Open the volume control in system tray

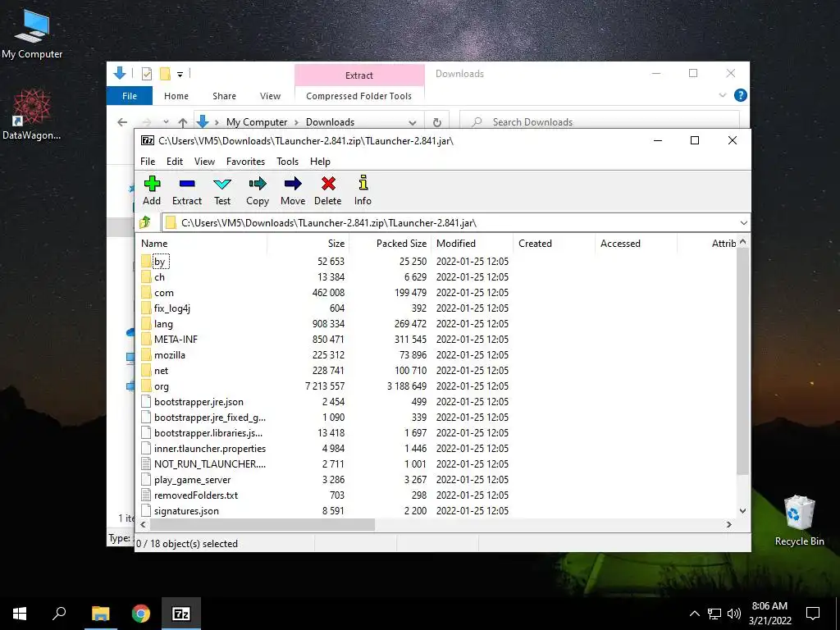coord(734,614)
